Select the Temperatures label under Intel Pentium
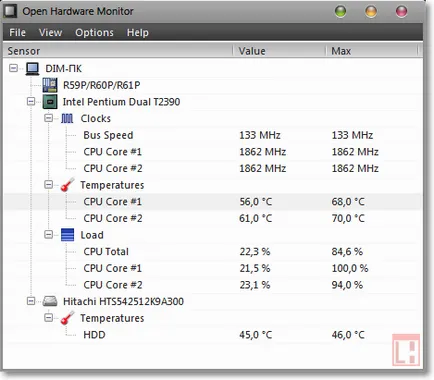This screenshot has width=434, height=380. tap(112, 185)
